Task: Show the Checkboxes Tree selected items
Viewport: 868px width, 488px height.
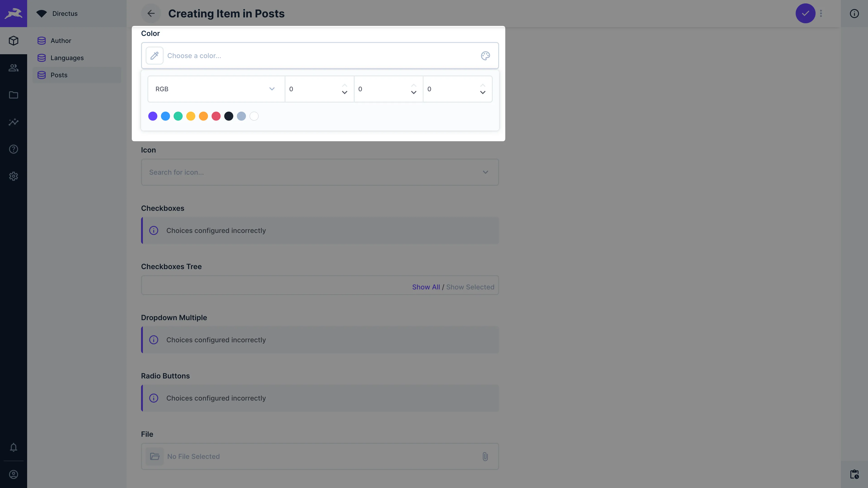Action: coord(470,287)
